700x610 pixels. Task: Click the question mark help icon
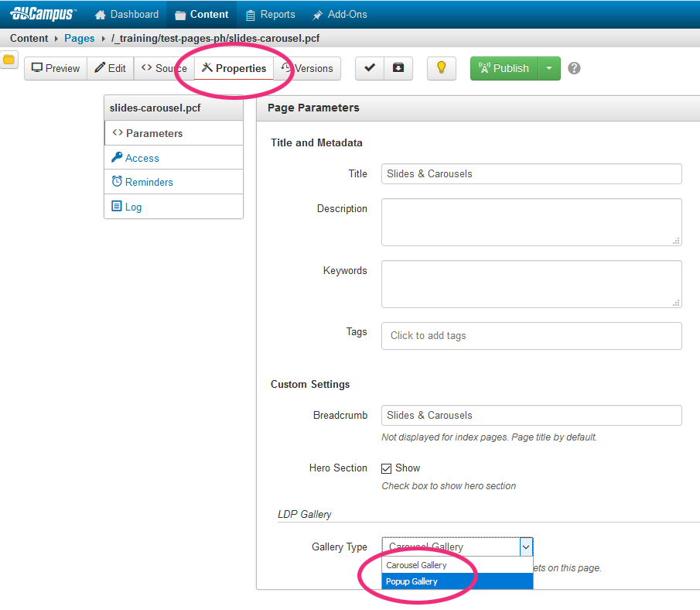point(574,68)
